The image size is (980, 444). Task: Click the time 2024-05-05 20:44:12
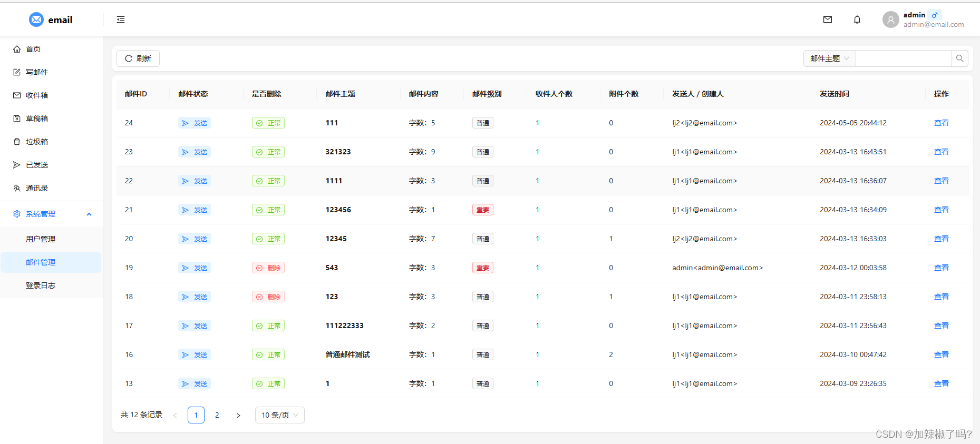click(853, 123)
